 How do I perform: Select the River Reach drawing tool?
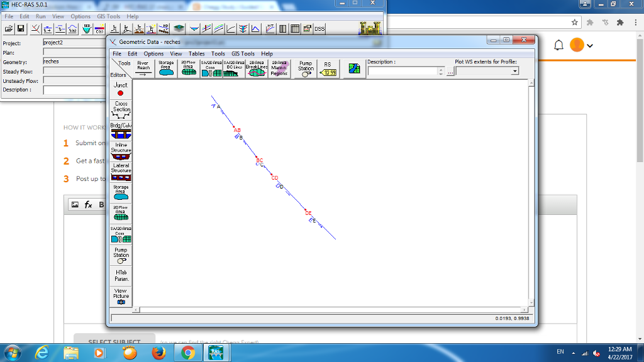143,69
